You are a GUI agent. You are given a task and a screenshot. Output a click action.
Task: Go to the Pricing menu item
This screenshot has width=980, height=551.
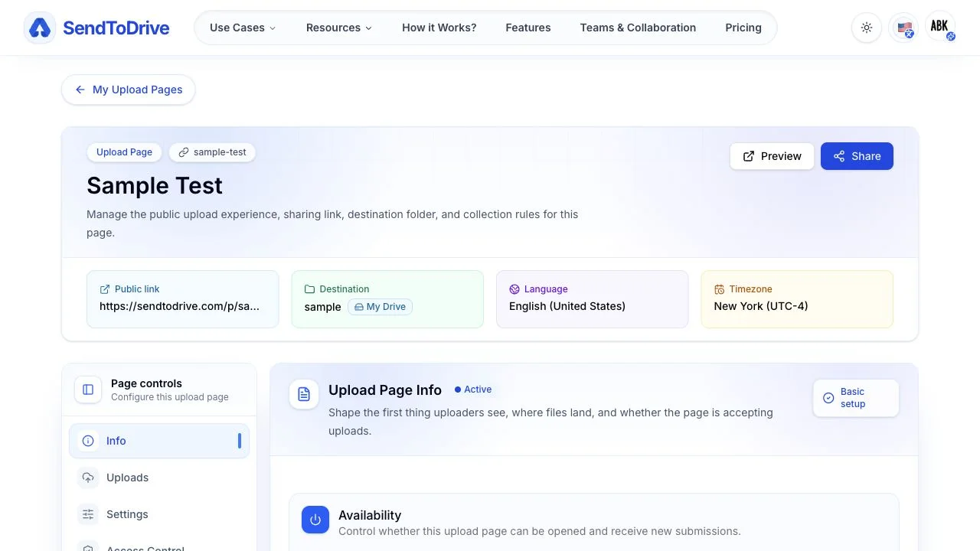point(743,28)
